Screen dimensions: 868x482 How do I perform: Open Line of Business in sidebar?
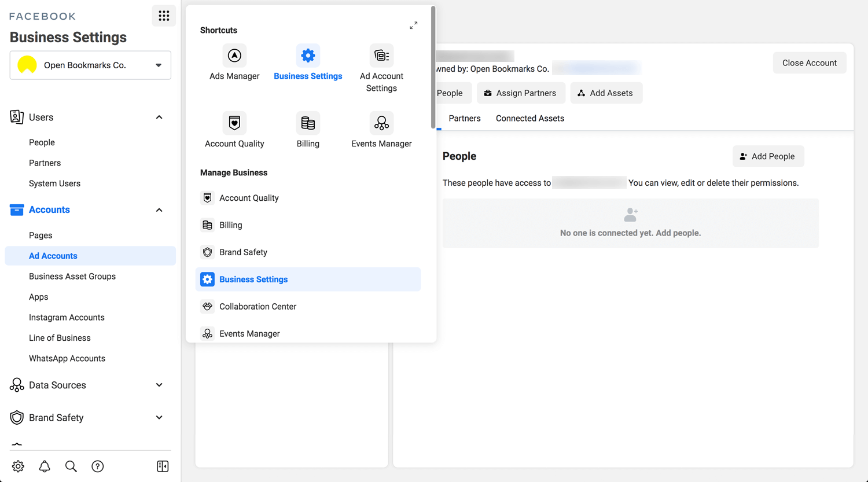point(60,338)
